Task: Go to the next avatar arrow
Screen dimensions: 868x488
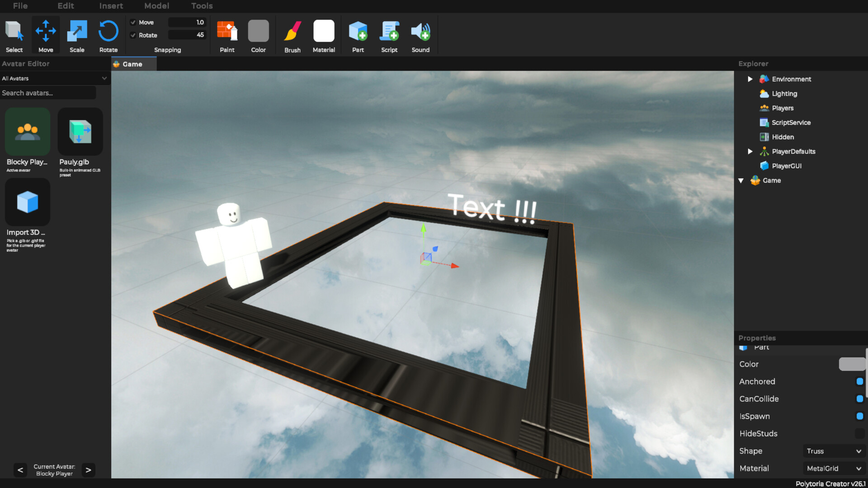Action: [x=88, y=470]
